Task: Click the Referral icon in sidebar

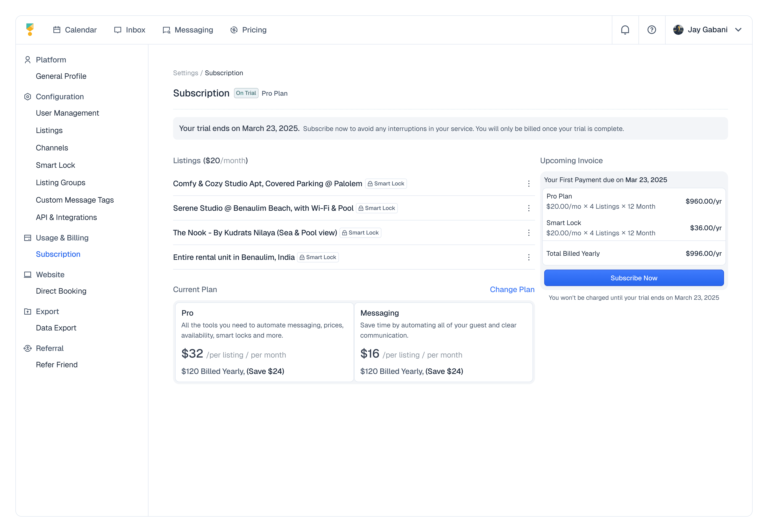Action: tap(28, 348)
